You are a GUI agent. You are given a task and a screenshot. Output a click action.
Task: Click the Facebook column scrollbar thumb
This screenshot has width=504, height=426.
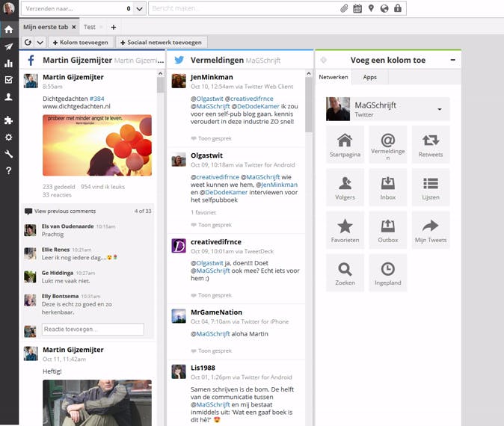160,85
